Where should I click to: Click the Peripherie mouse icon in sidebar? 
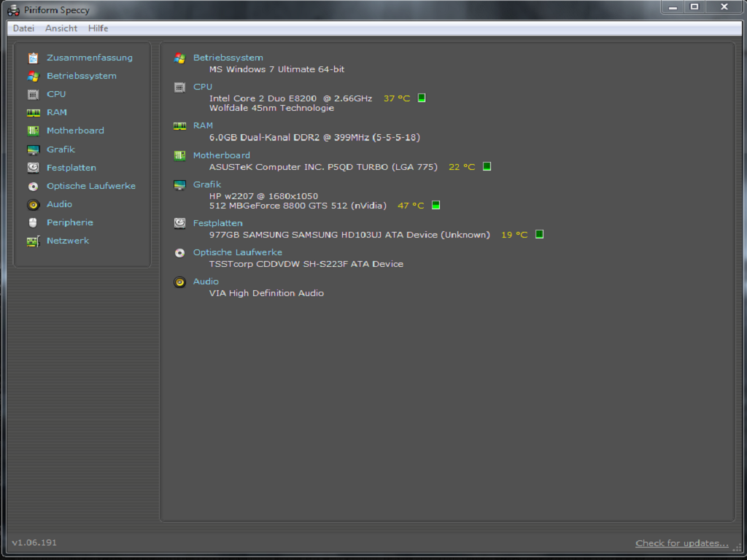[x=33, y=222]
